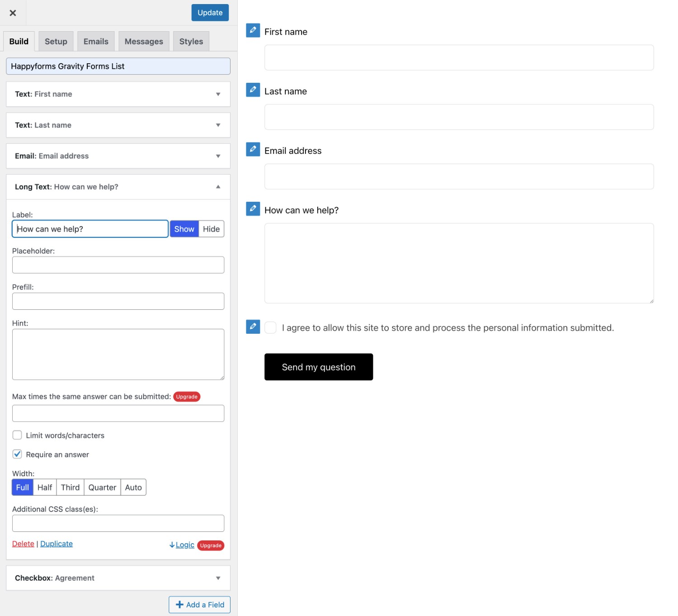Collapse the Long Text: How can we help? field
Viewport: 678px width, 616px height.
118,187
